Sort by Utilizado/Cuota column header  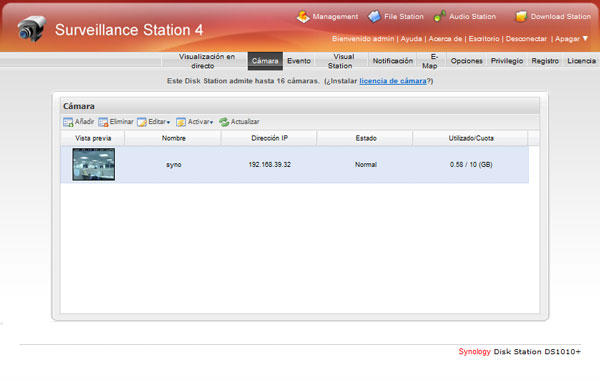tap(471, 138)
